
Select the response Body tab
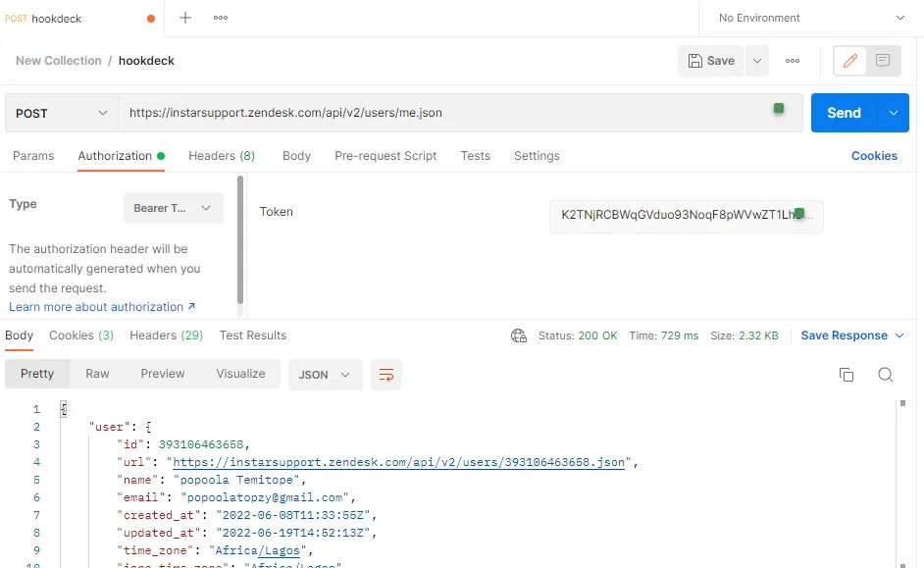[19, 336]
